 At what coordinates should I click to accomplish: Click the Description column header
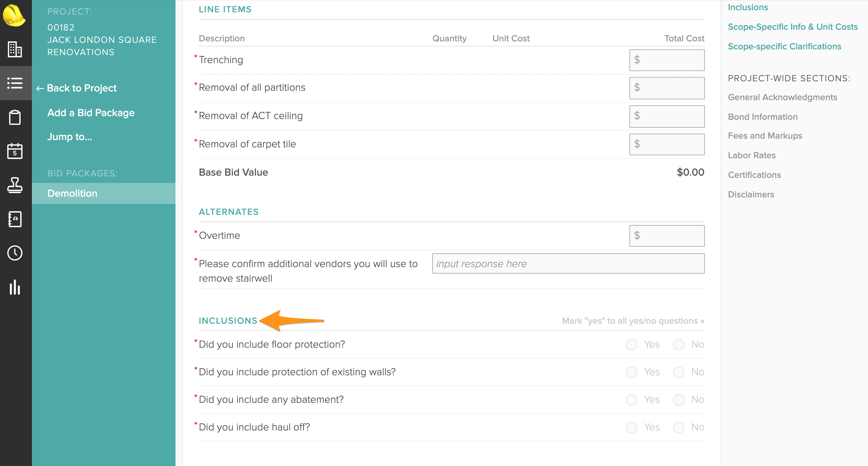point(222,38)
